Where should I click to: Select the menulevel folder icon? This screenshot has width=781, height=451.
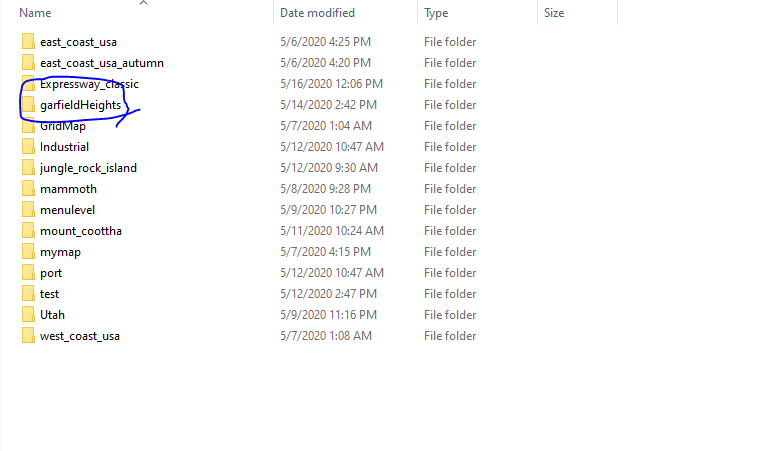click(x=28, y=210)
